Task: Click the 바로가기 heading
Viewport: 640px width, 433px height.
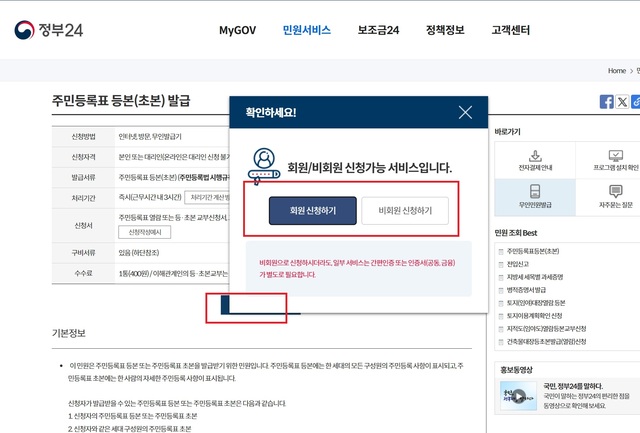Action: tap(507, 132)
